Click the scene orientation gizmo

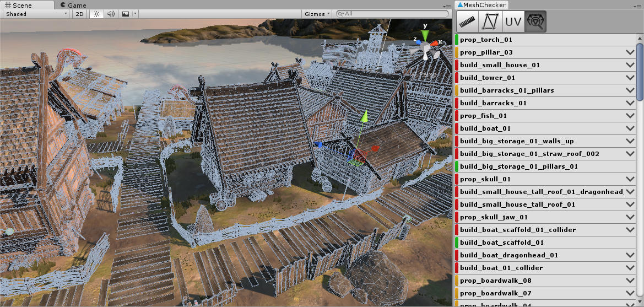click(x=425, y=45)
